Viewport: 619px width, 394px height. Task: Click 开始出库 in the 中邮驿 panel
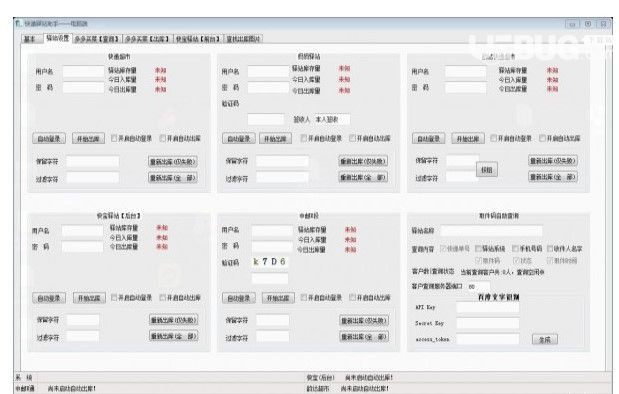(x=278, y=298)
